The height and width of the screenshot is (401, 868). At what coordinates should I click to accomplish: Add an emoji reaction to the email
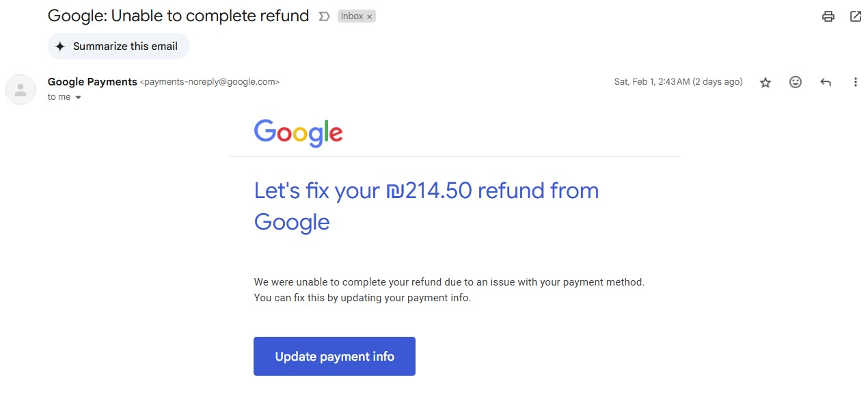point(796,82)
